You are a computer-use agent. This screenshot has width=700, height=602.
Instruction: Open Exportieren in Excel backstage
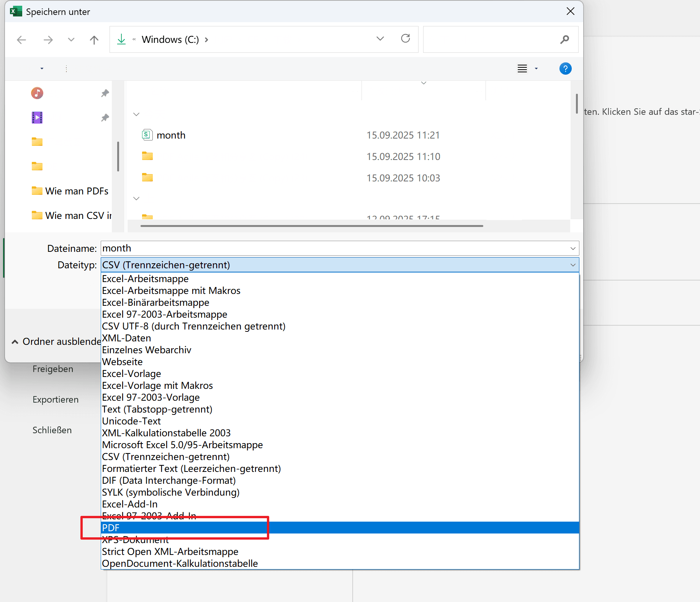(56, 400)
